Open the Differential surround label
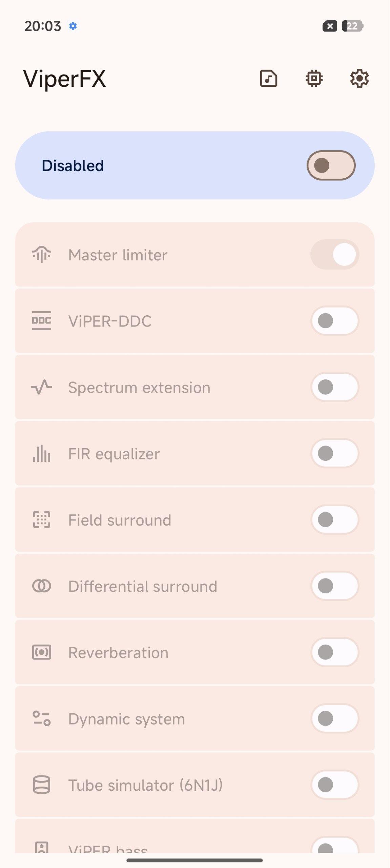 tap(143, 586)
